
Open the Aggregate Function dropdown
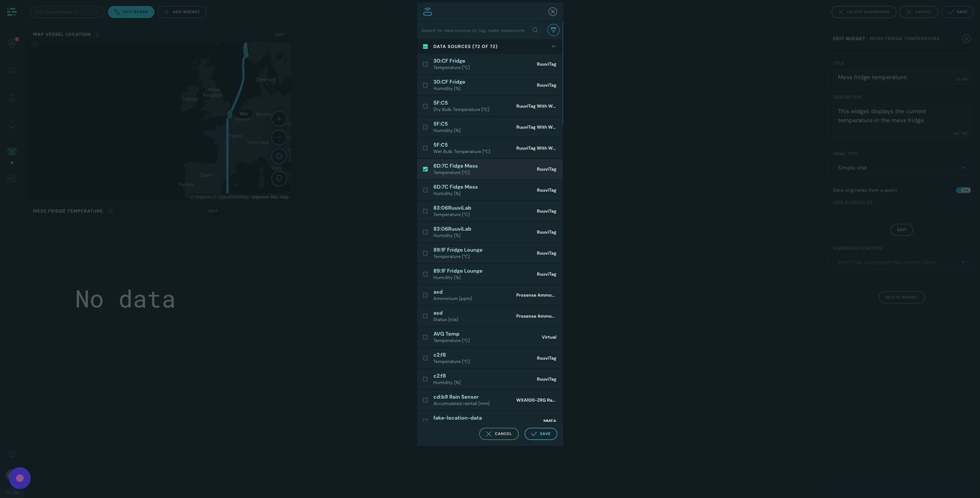pyautogui.click(x=901, y=262)
